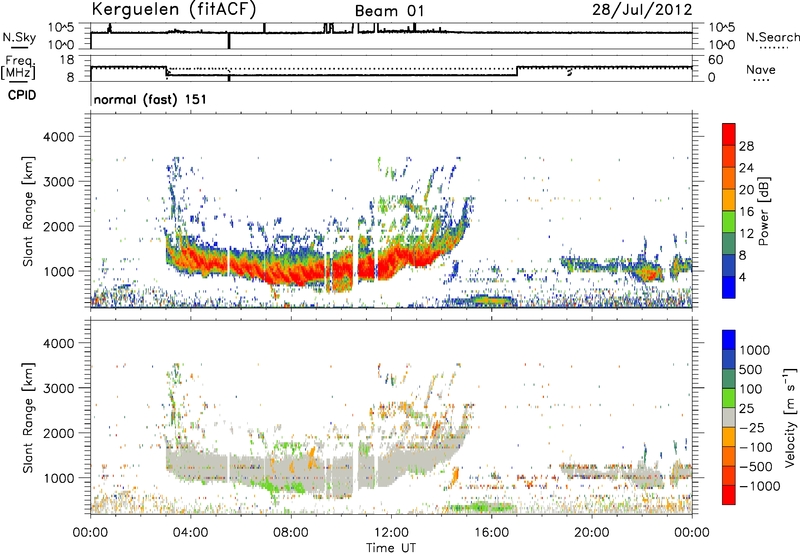This screenshot has height=554, width=800.
Task: Click the "normal (fast) 151" CPID text
Action: coord(150,99)
